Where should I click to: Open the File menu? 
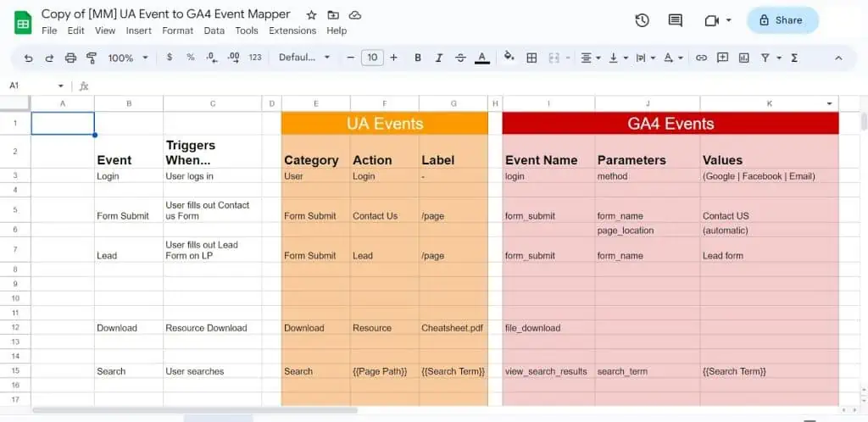49,31
